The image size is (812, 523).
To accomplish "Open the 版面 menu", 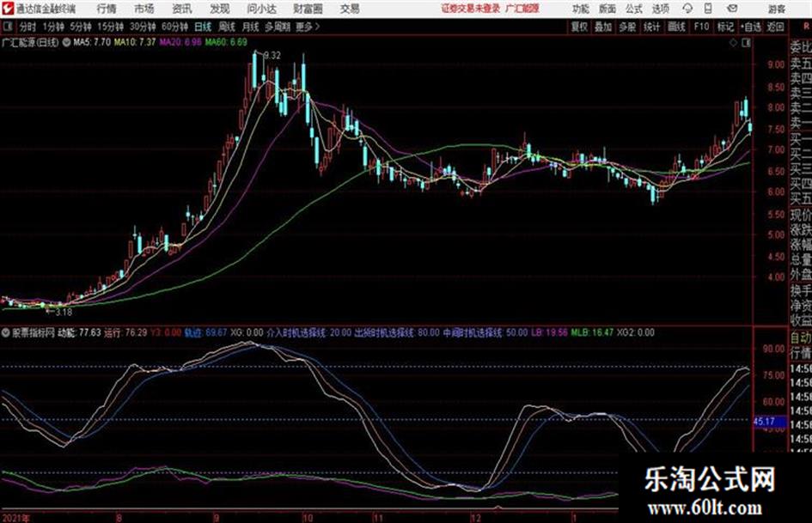I will 607,9.
